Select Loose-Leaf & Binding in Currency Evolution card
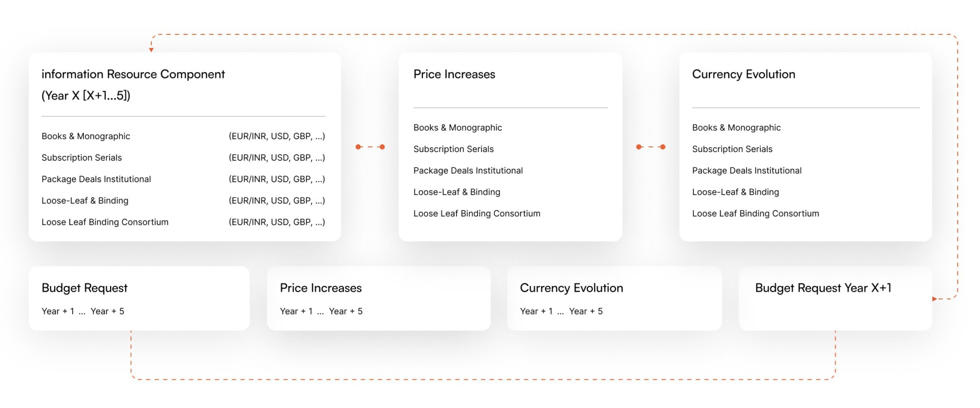This screenshot has width=980, height=408. click(x=735, y=192)
